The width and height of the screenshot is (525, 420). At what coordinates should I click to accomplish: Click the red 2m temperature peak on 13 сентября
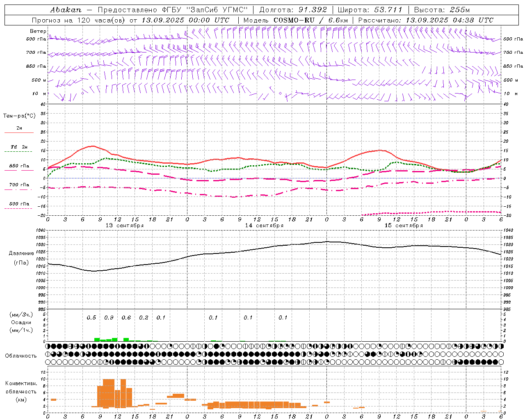click(x=93, y=146)
